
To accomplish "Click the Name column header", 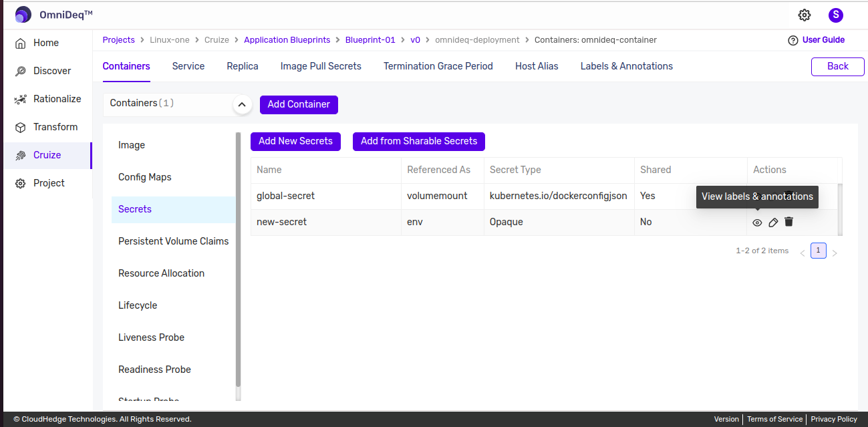I will pyautogui.click(x=326, y=170).
